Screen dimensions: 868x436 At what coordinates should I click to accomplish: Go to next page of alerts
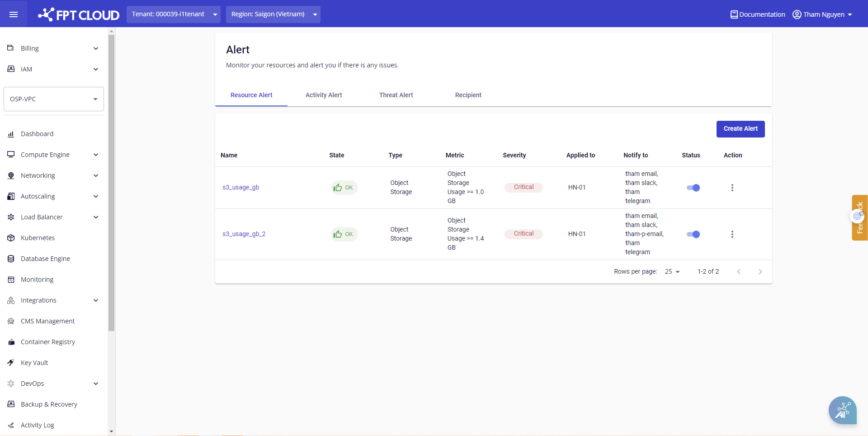pyautogui.click(x=760, y=272)
